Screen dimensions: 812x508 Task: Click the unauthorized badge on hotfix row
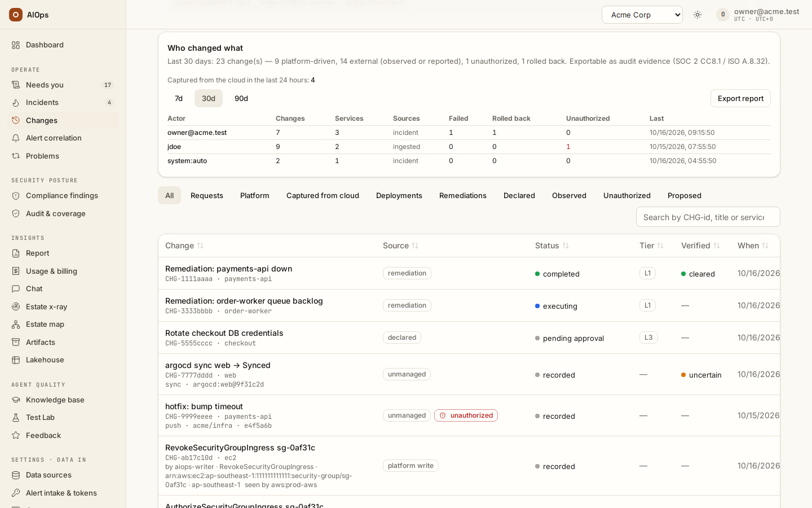click(466, 415)
